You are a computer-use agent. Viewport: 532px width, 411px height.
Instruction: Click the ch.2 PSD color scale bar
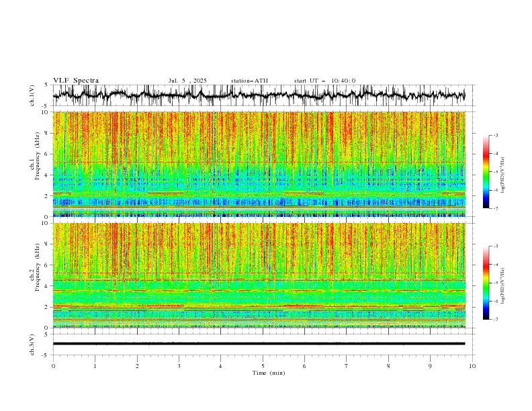click(486, 283)
